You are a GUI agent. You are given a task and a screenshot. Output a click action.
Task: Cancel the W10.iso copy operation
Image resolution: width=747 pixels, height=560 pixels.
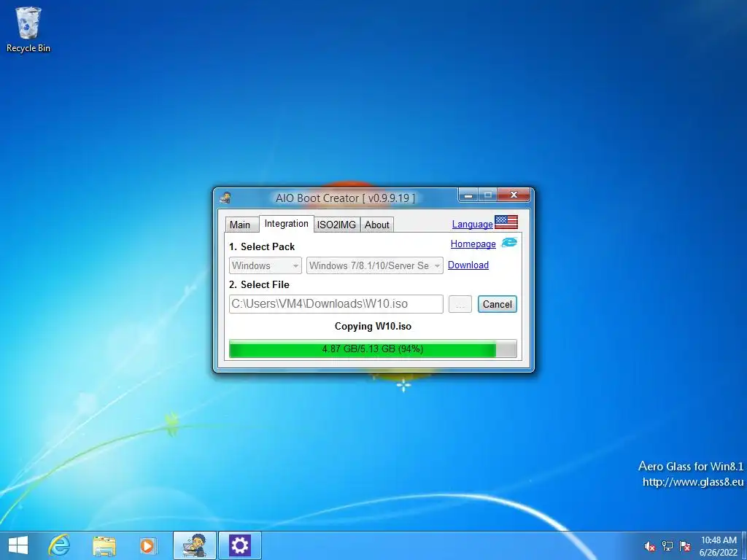(x=498, y=304)
